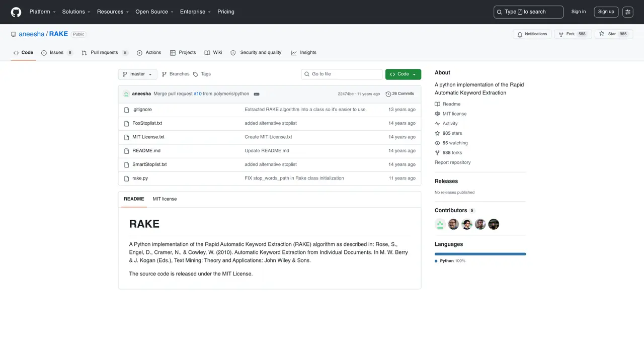Image resolution: width=644 pixels, height=362 pixels.
Task: Open the MIT license link in About
Action: point(451,114)
